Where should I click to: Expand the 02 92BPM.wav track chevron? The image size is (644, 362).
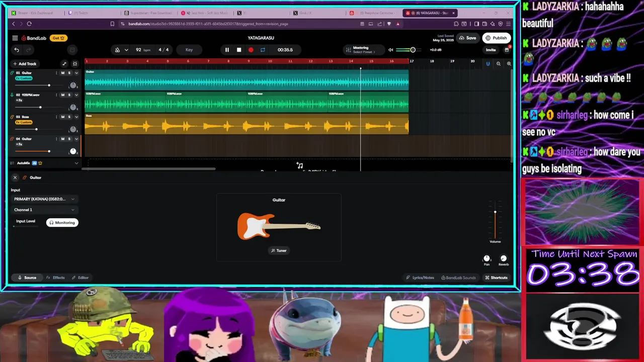76,95
